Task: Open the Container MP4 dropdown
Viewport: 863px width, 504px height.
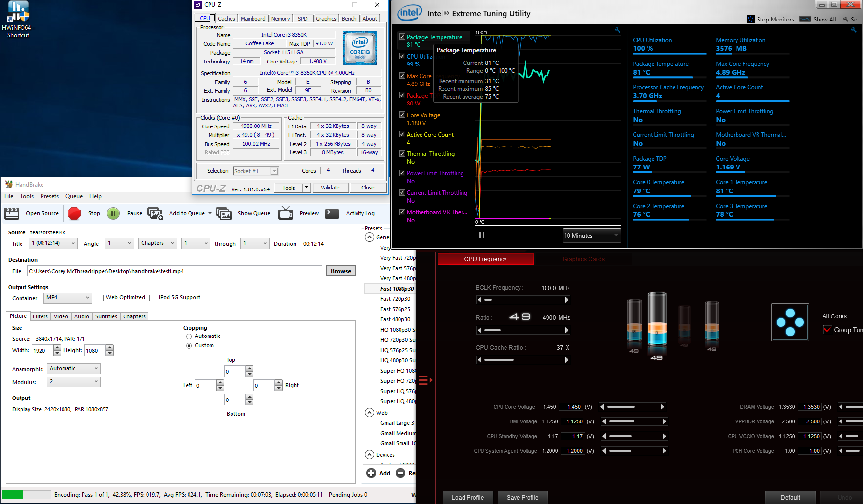Action: [68, 298]
